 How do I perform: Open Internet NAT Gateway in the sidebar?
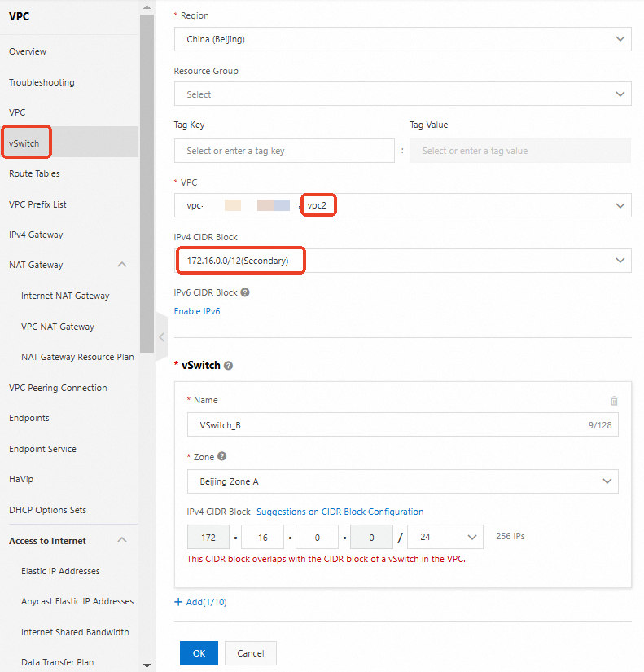65,296
